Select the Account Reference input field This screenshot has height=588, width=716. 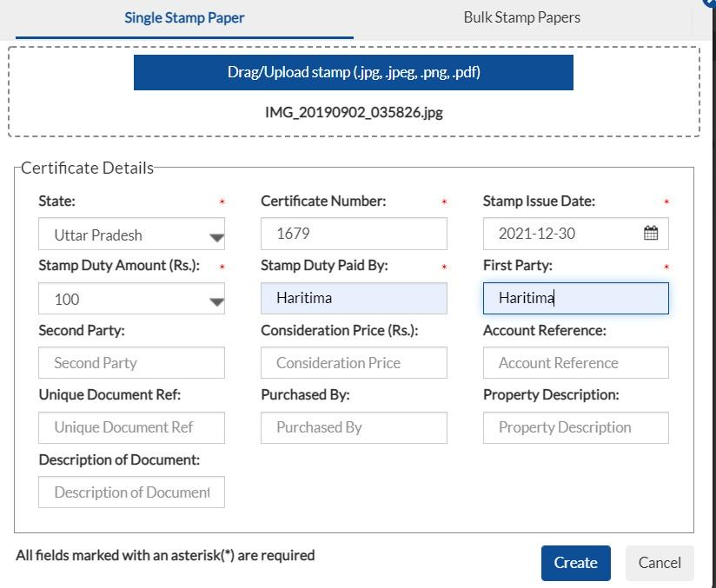(x=576, y=363)
